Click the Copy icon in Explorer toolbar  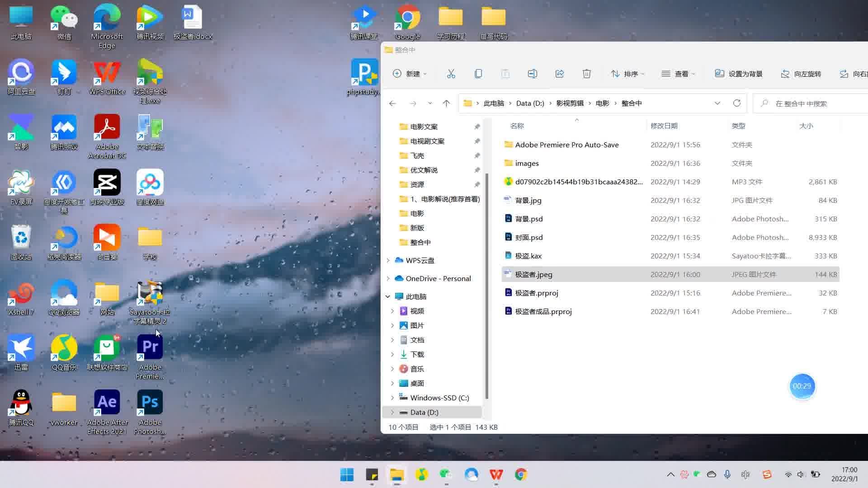click(478, 74)
